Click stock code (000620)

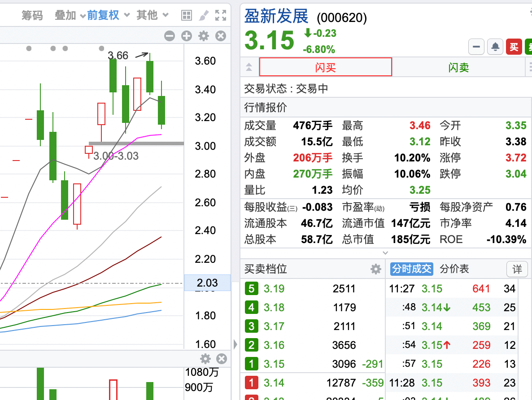342,17
